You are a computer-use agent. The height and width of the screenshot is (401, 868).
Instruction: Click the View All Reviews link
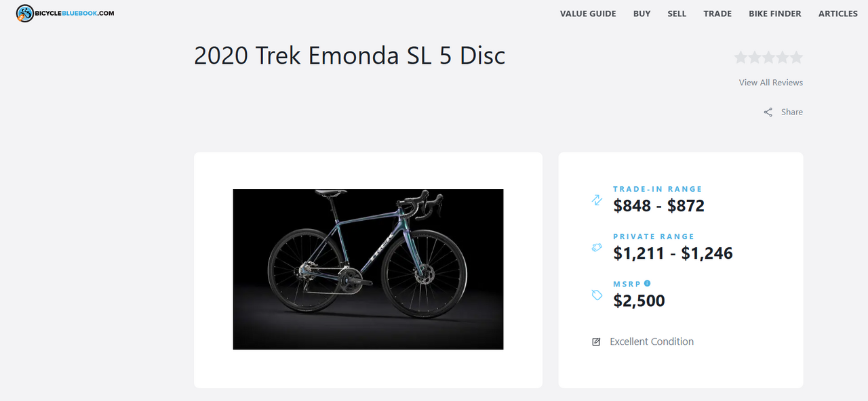tap(771, 83)
